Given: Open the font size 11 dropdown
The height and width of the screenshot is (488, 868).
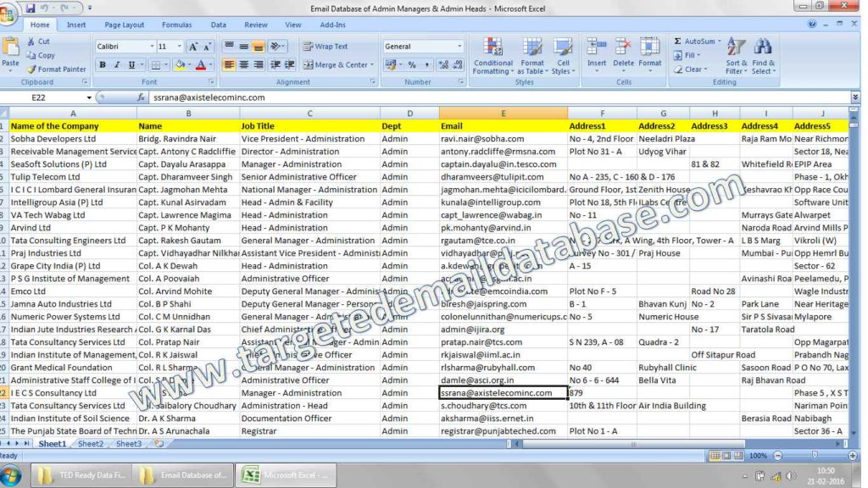Looking at the screenshot, I should click(x=179, y=47).
